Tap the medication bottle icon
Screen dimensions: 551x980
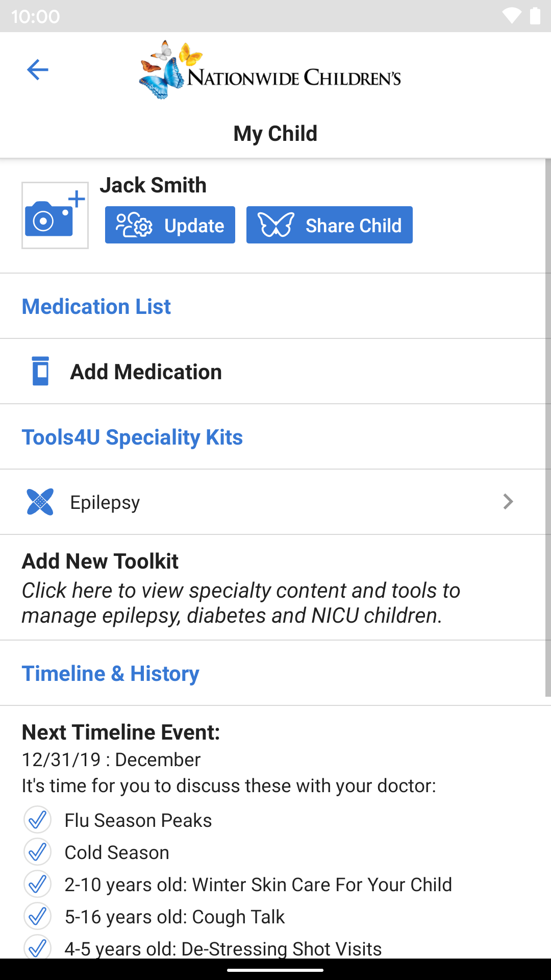(41, 371)
